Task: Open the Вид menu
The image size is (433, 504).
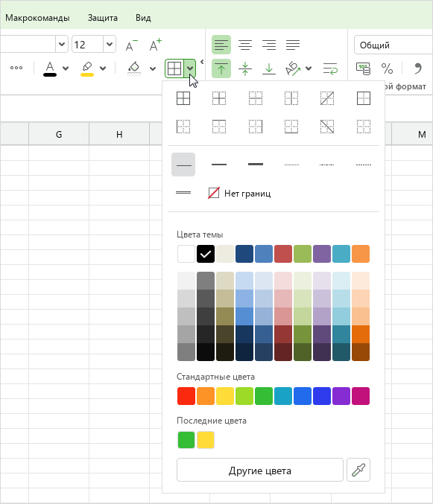Action: coord(143,18)
